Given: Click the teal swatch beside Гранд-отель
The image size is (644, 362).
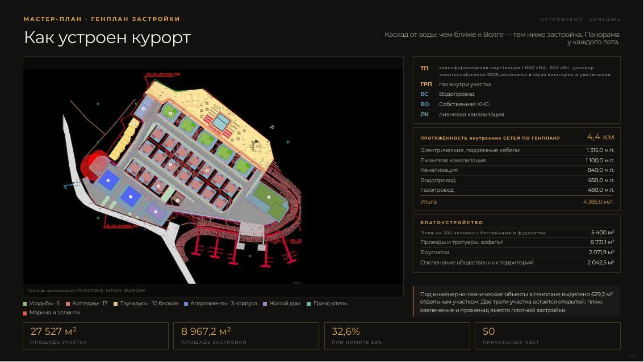Looking at the screenshot, I should 309,304.
